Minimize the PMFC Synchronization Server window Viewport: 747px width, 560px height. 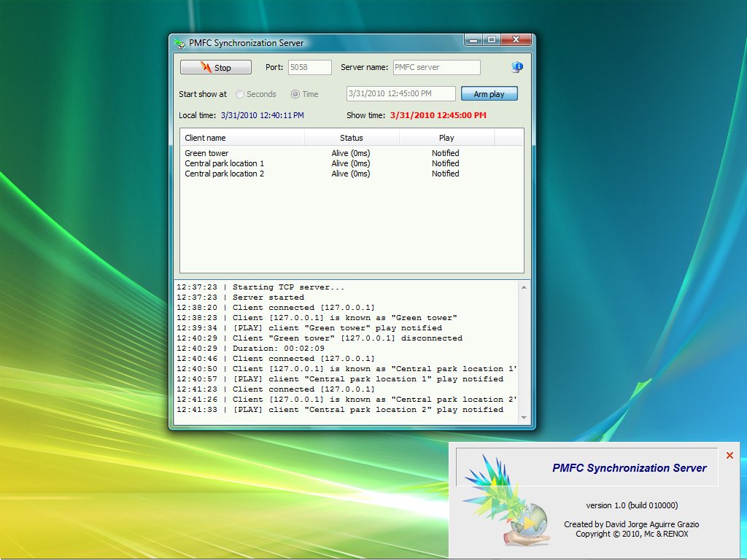pyautogui.click(x=473, y=40)
